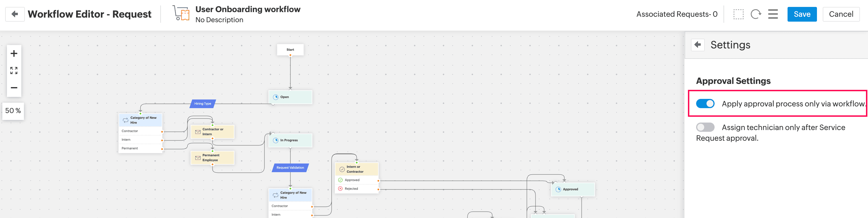The image size is (868, 218).
Task: Click switch icon on upper Category of New Hire
Action: (126, 120)
